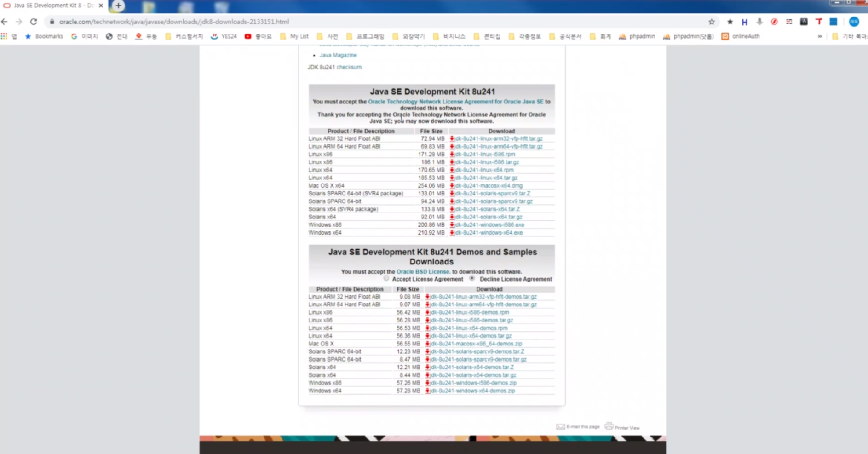This screenshot has width=868, height=454.
Task: Open the 사전 bookmark folder
Action: (327, 36)
